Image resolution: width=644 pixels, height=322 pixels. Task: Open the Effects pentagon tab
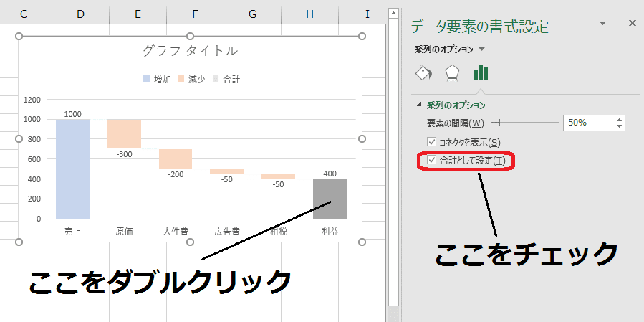(x=452, y=74)
